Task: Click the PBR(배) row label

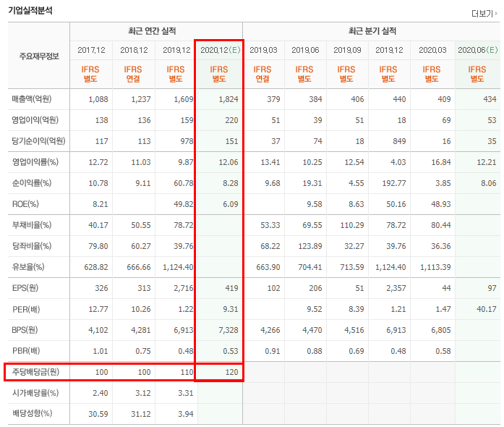Action: point(26,351)
